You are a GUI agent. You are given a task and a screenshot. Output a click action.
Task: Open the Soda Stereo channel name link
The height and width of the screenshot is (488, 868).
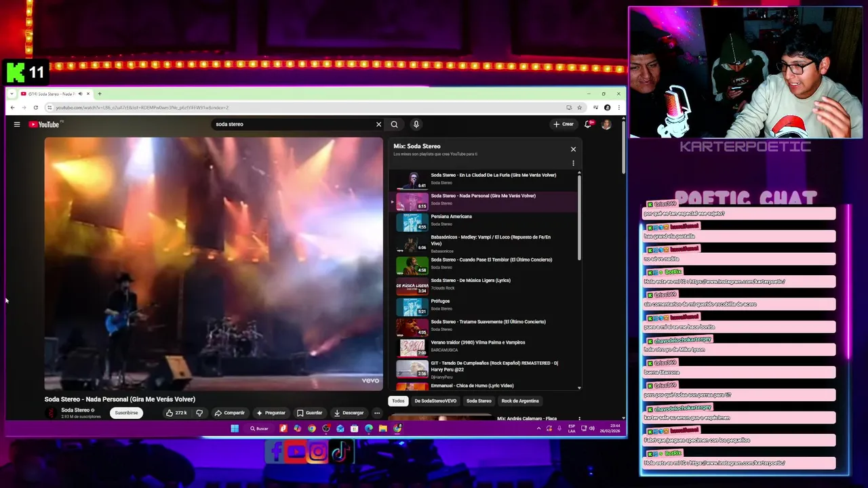point(75,410)
